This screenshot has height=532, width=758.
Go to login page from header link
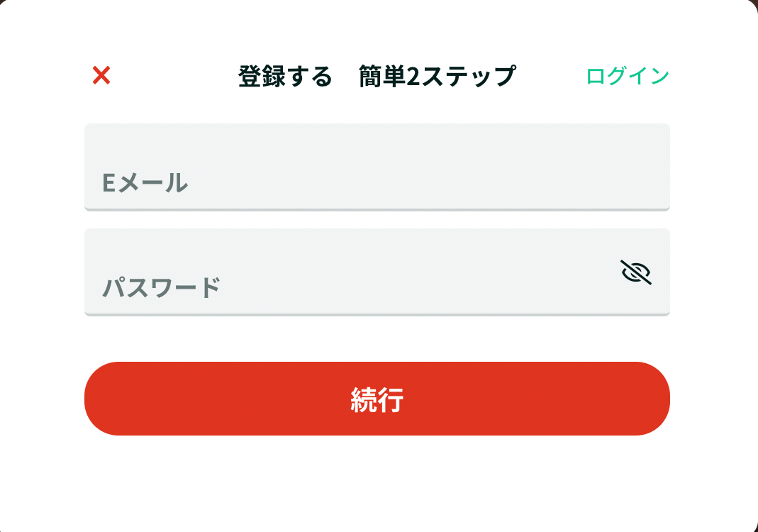[628, 76]
